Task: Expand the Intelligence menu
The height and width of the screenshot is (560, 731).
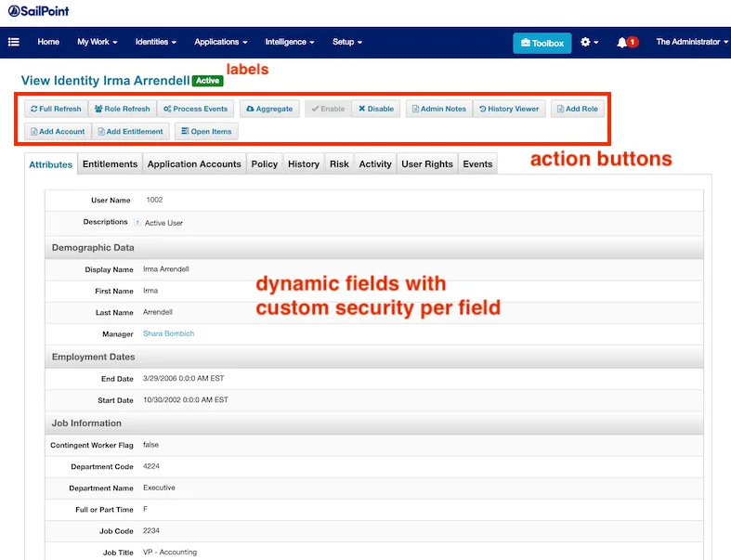Action: pos(289,42)
